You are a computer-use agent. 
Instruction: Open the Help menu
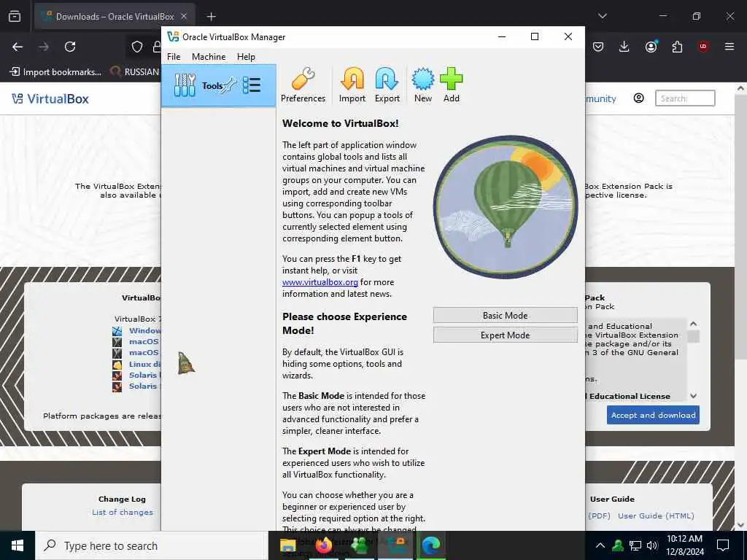(246, 57)
